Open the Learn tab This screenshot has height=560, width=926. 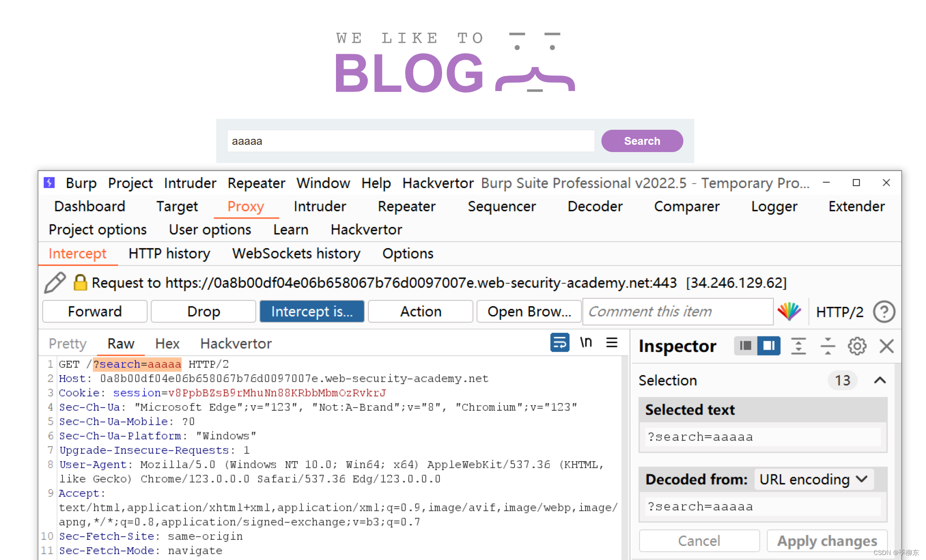coord(290,229)
